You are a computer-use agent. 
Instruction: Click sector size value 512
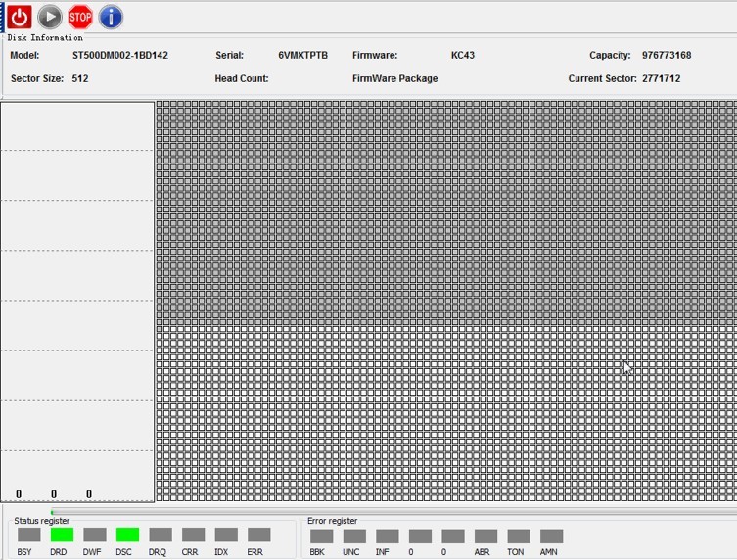click(x=80, y=79)
